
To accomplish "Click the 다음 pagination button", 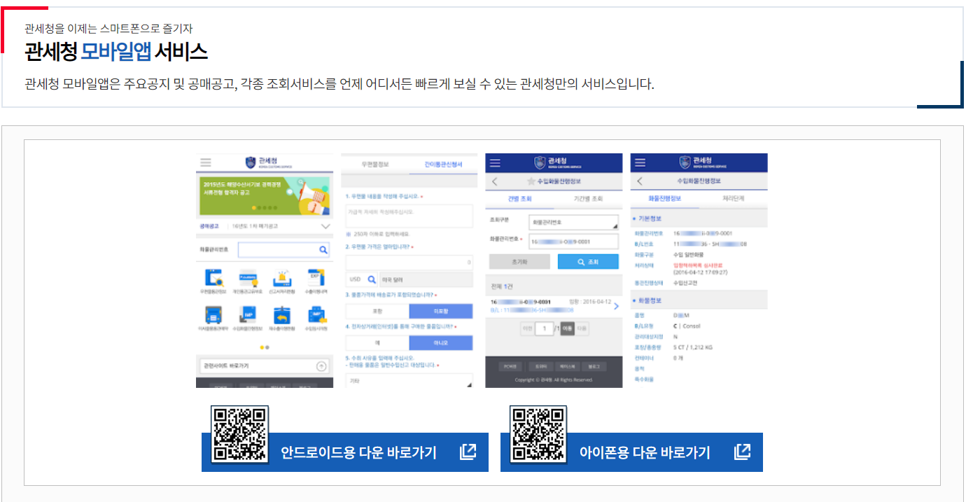I will point(582,328).
